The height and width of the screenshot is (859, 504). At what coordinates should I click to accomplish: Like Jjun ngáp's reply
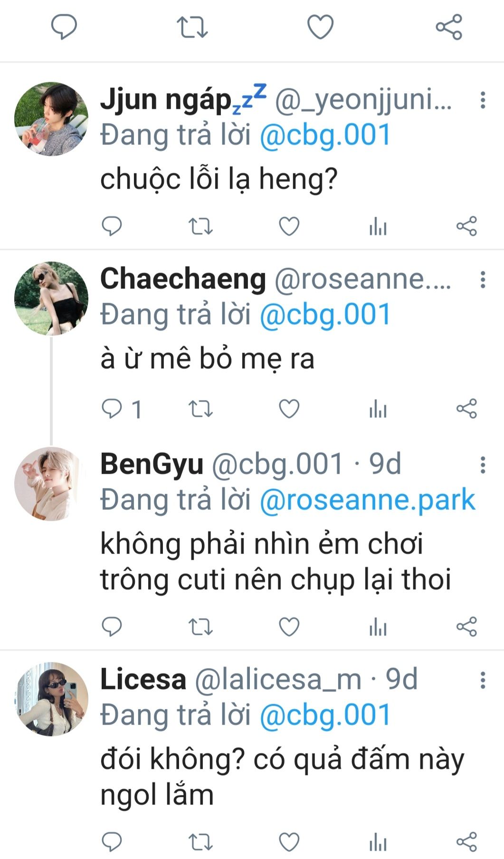coord(289,226)
